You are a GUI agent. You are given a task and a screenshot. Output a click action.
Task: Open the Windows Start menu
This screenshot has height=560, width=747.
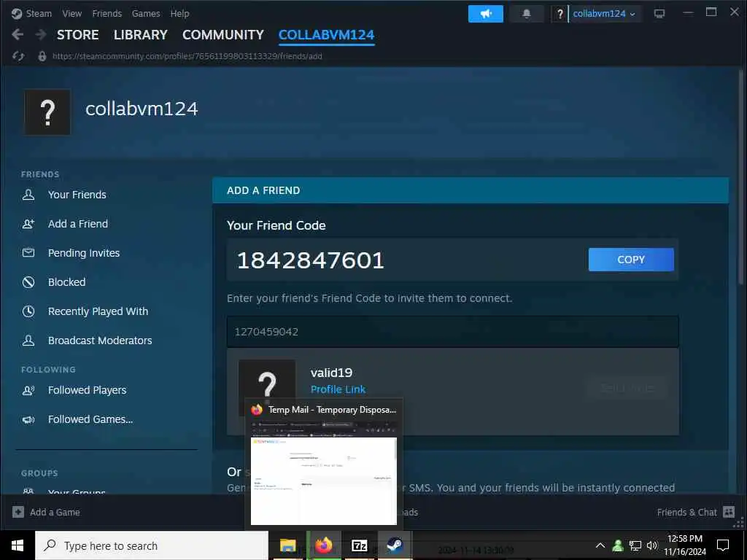tap(18, 545)
